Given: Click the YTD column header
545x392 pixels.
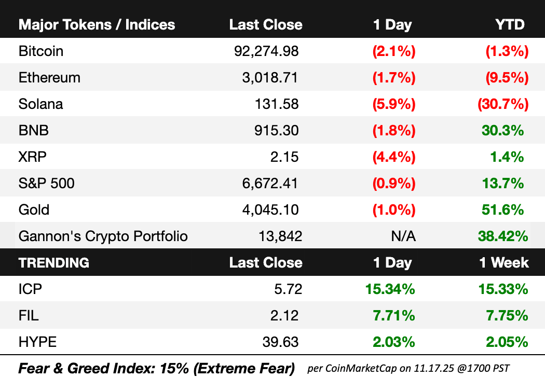Looking at the screenshot, I should [x=510, y=25].
